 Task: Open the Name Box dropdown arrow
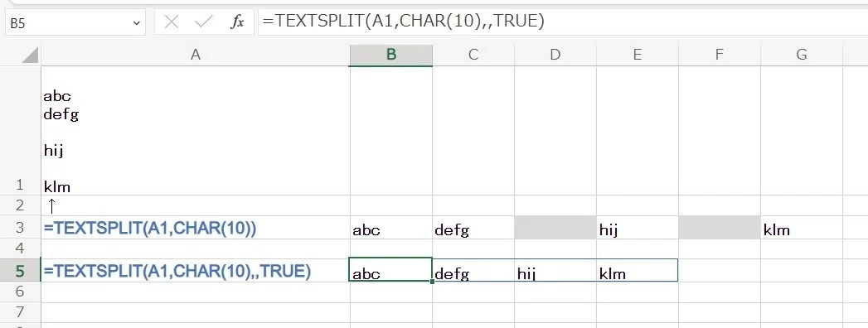136,23
